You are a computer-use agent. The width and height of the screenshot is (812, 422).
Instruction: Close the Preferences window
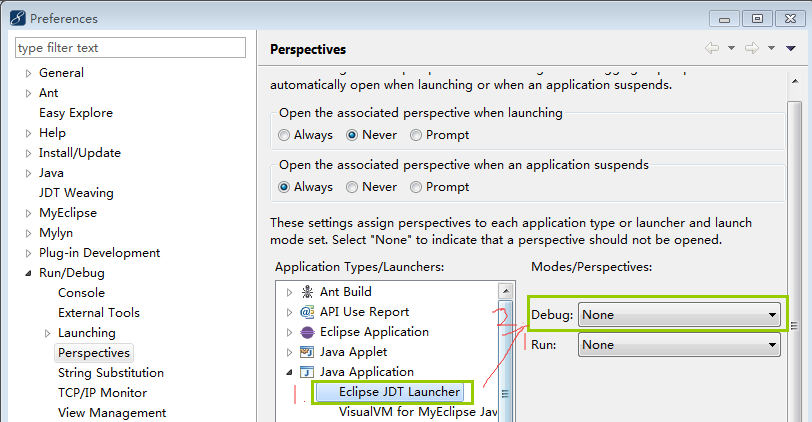(790, 19)
